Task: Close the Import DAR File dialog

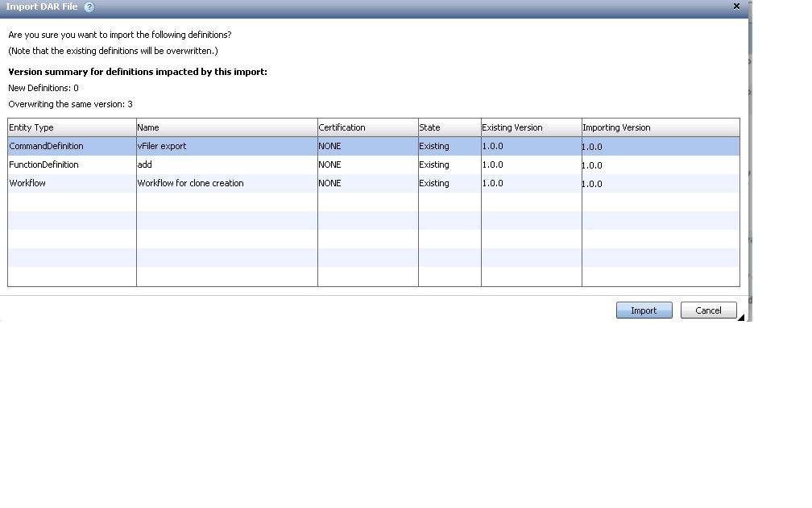Action: pyautogui.click(x=736, y=6)
